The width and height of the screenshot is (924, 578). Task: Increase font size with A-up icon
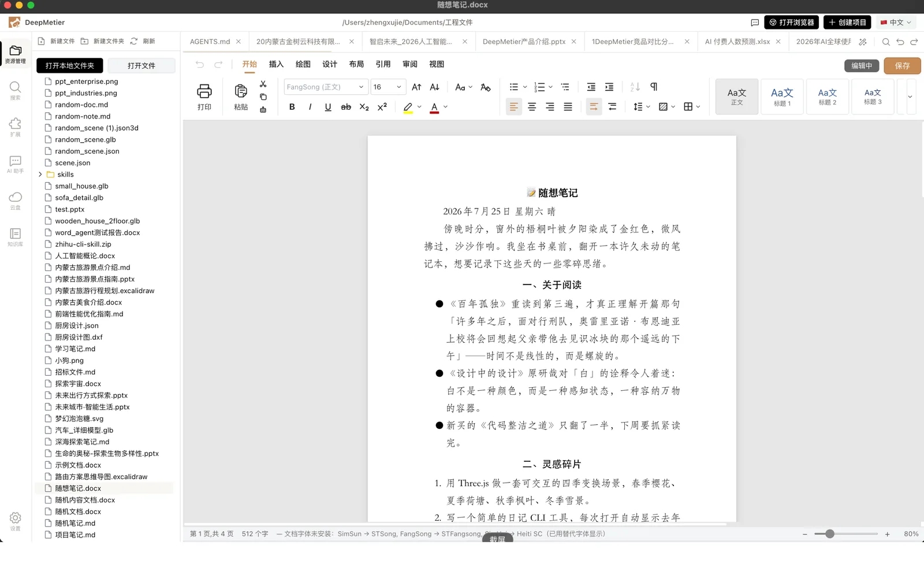click(416, 87)
